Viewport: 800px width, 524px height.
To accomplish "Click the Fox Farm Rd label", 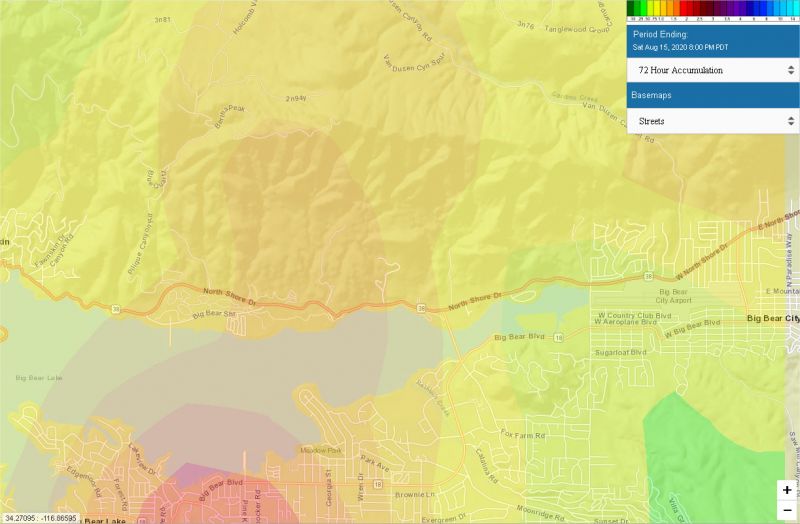I will (523, 434).
